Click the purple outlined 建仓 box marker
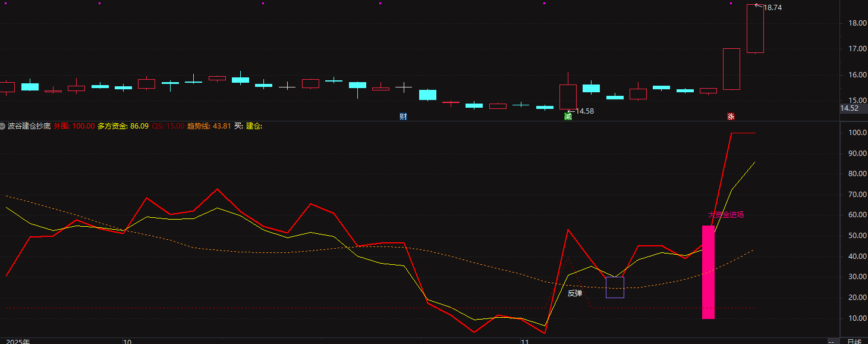Image resolution: width=868 pixels, height=344 pixels. (615, 287)
